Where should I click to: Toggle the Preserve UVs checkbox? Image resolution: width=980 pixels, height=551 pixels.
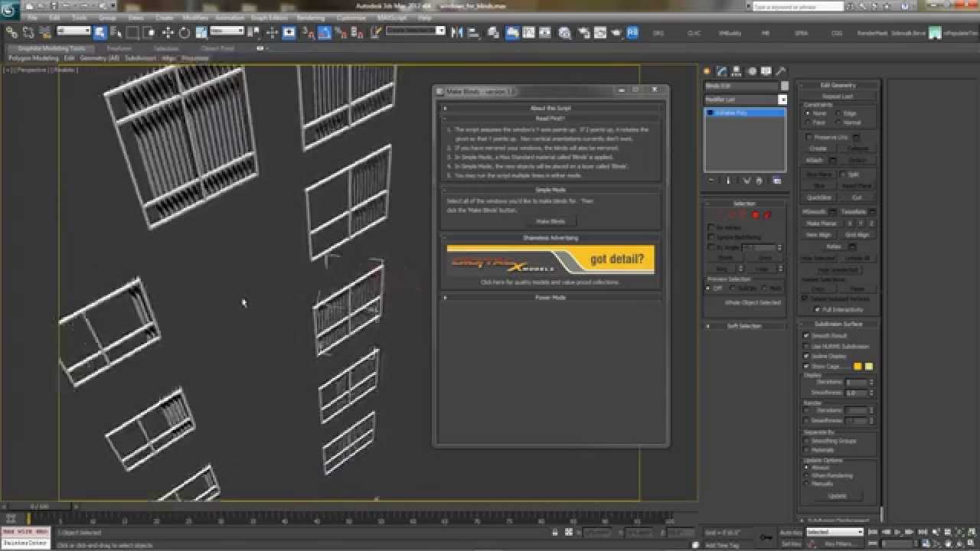809,137
